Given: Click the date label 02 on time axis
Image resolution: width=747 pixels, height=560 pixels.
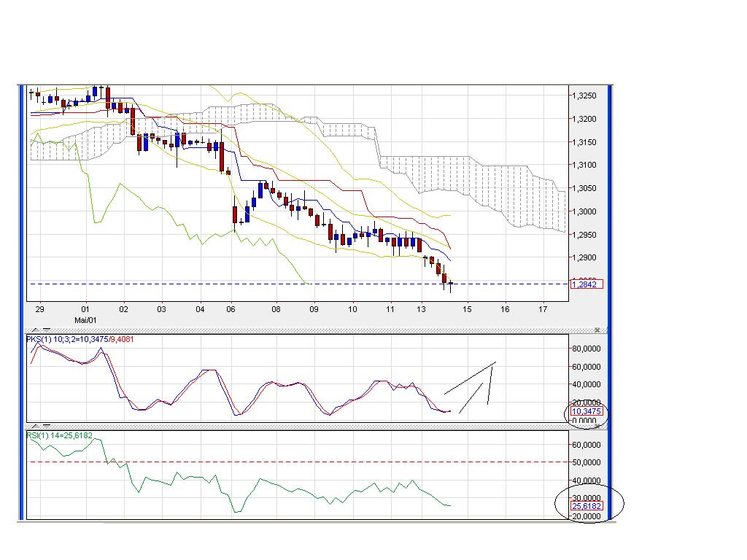Looking at the screenshot, I should coord(123,309).
